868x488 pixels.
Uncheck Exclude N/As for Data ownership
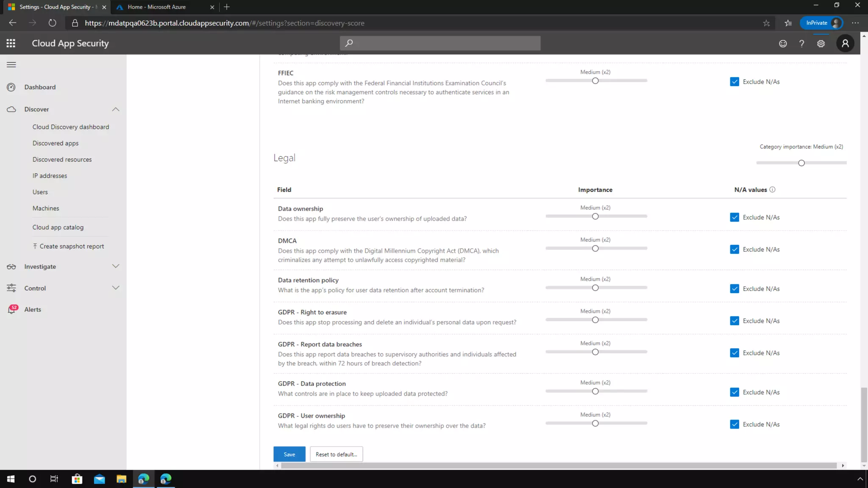coord(734,217)
